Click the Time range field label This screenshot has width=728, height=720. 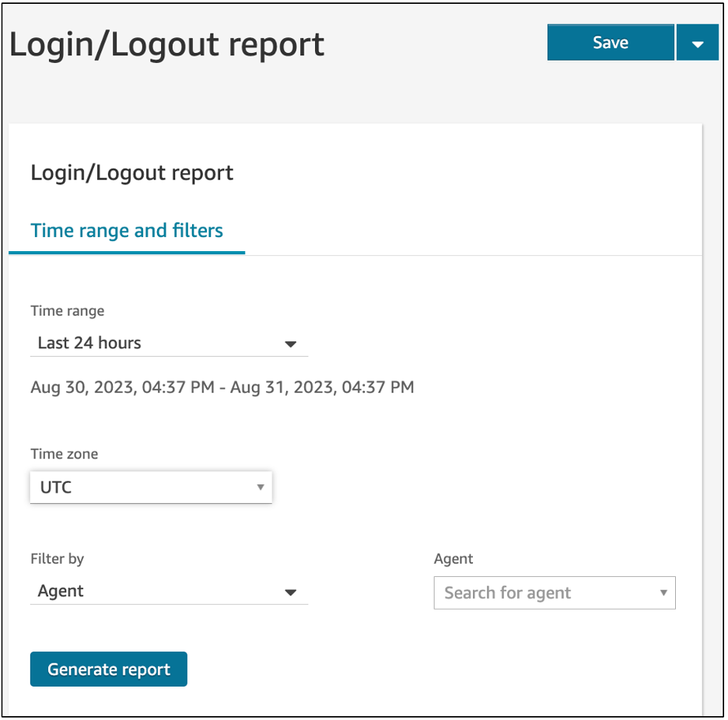(x=67, y=310)
